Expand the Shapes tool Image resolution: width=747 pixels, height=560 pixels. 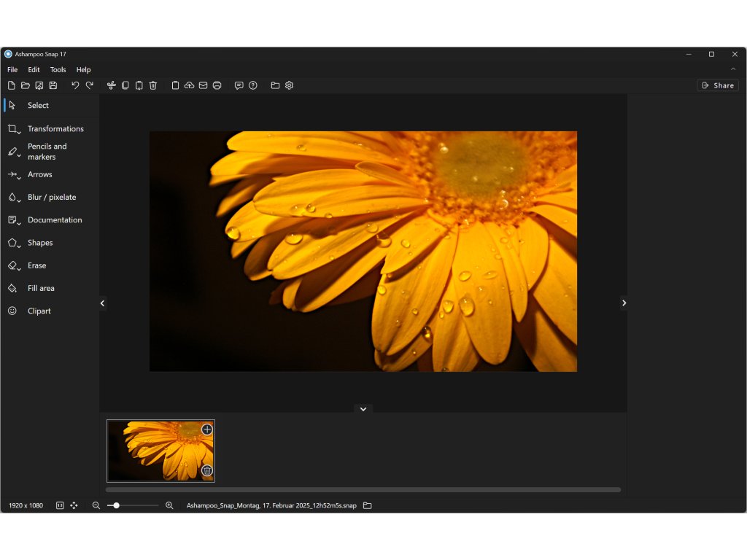(50, 243)
